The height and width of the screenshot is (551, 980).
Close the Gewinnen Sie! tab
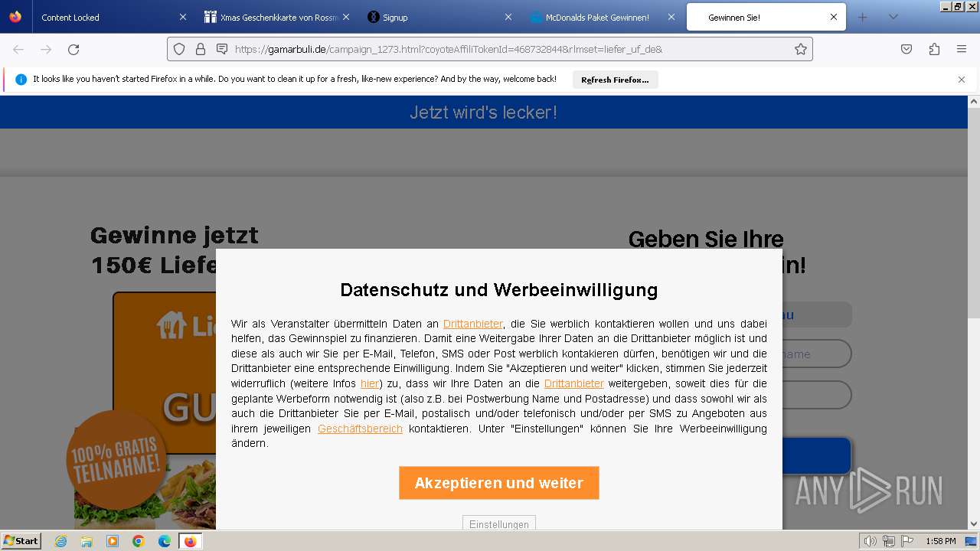point(834,17)
